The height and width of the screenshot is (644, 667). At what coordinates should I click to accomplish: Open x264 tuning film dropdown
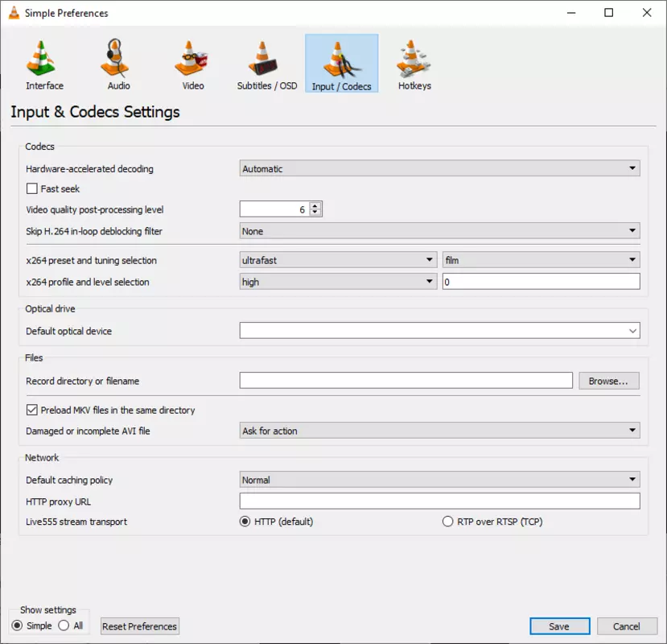pyautogui.click(x=541, y=260)
